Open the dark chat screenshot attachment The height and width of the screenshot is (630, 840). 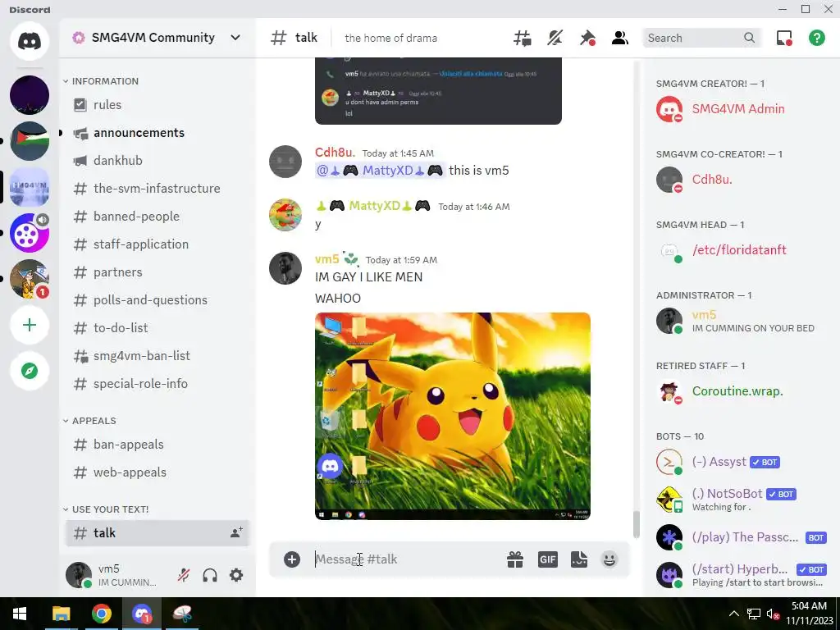[x=438, y=91]
